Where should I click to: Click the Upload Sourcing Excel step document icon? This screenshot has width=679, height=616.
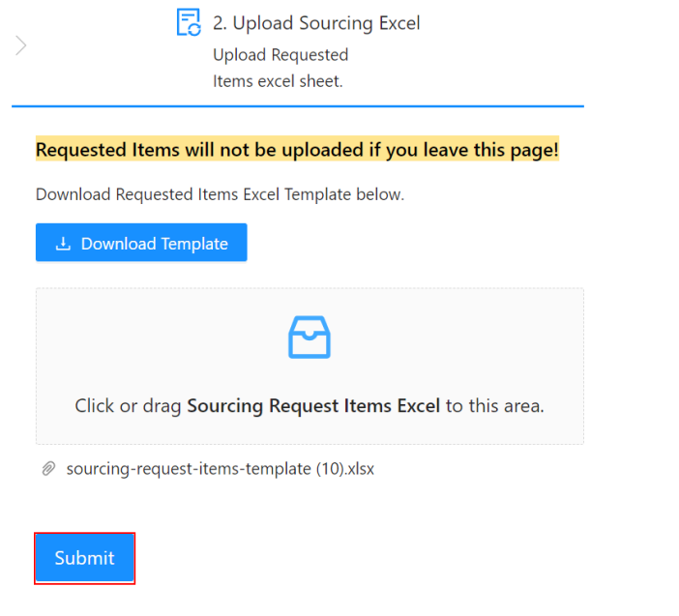coord(189,22)
